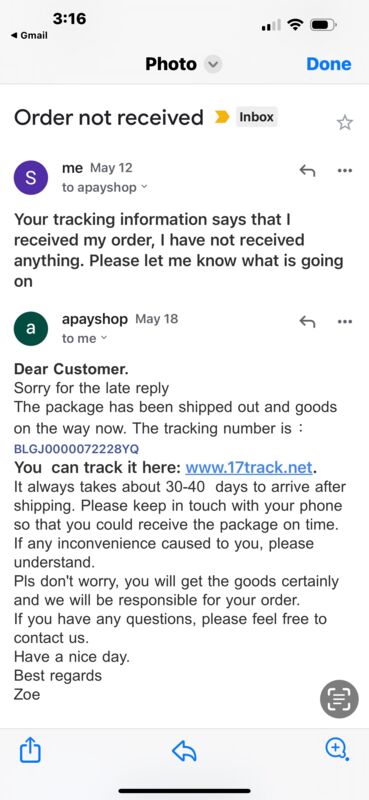Tap the Live Text scan button
This screenshot has height=800, width=369.
[x=339, y=699]
